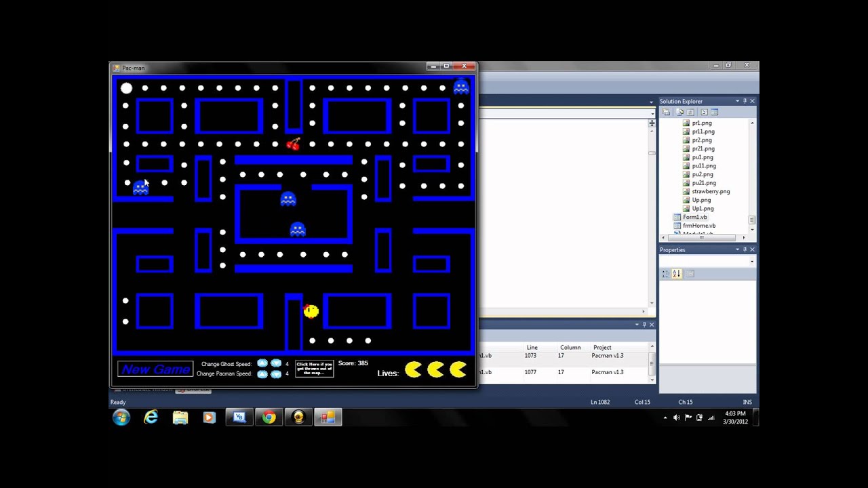Open Error List panel position dropdown
This screenshot has width=868, height=488.
637,325
